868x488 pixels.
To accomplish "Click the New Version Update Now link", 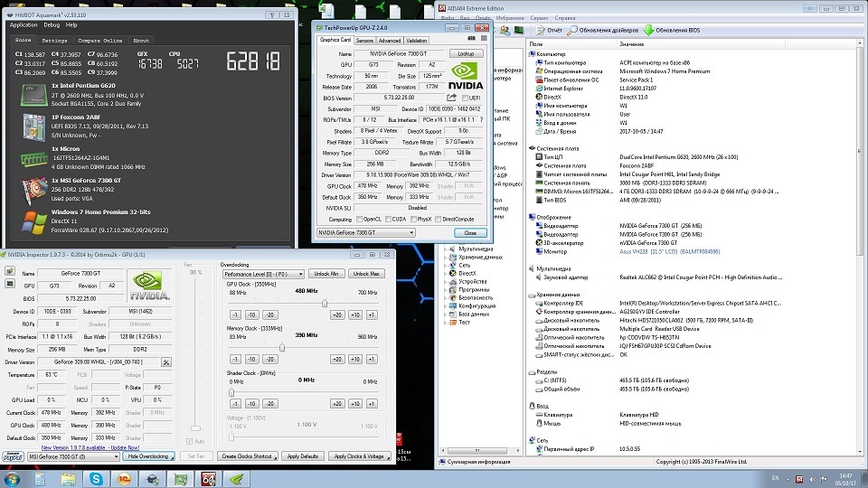I will [90, 447].
